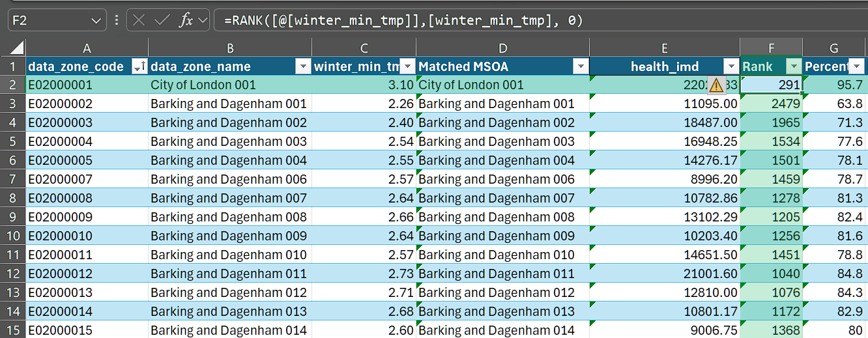
Task: Expand the formula bar function chevron
Action: (203, 21)
